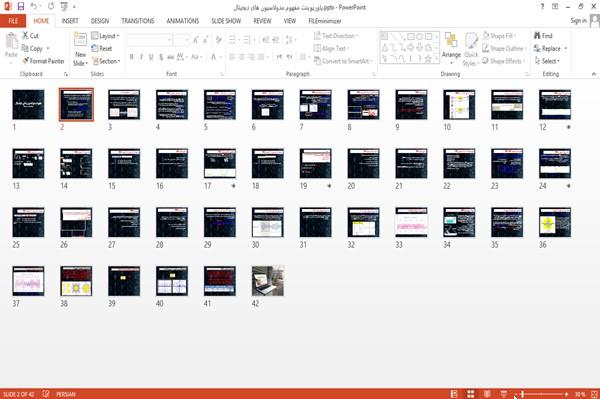
Task: Click the Sign in link
Action: tap(578, 21)
